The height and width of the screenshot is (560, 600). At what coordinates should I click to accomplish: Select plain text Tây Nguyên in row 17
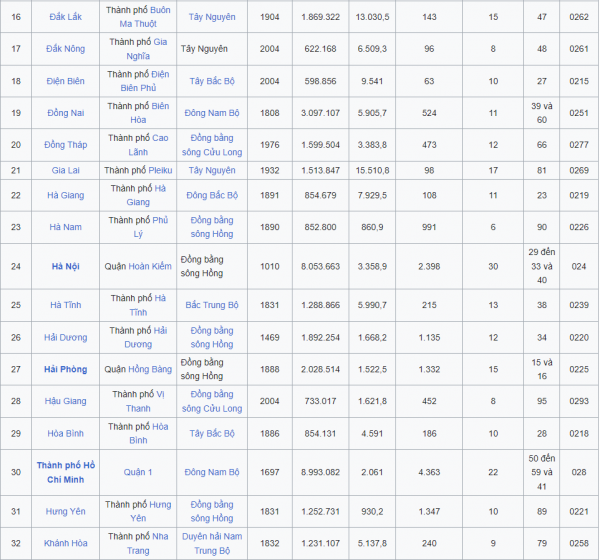pyautogui.click(x=204, y=49)
